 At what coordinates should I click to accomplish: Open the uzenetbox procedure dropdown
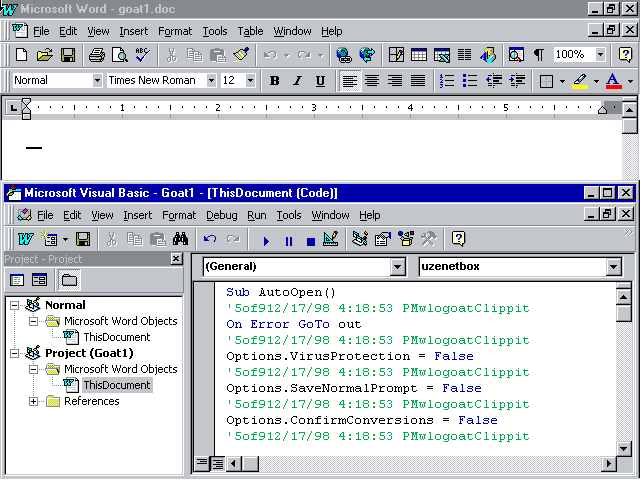(x=613, y=267)
